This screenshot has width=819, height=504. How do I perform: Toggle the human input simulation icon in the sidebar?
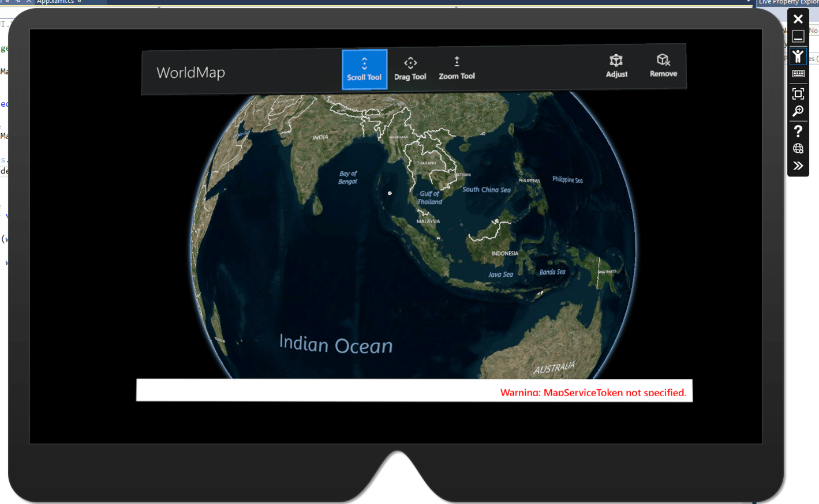pyautogui.click(x=798, y=56)
